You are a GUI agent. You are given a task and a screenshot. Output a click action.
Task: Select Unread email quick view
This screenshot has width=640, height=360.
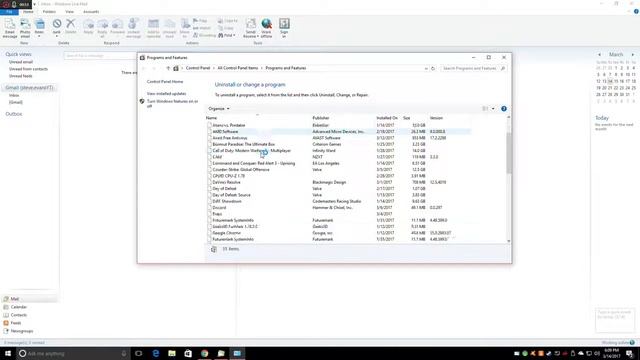point(21,62)
